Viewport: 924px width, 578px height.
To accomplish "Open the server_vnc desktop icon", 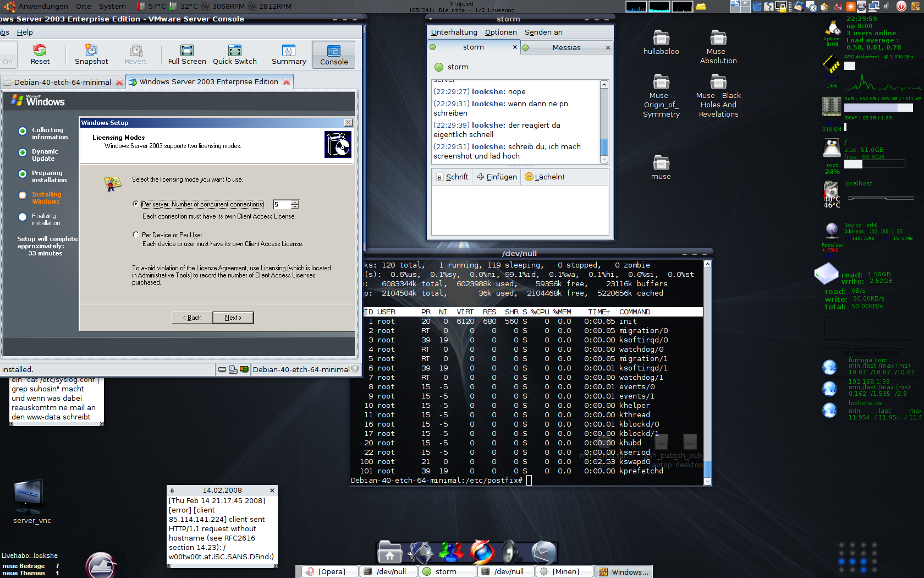I will click(32, 501).
